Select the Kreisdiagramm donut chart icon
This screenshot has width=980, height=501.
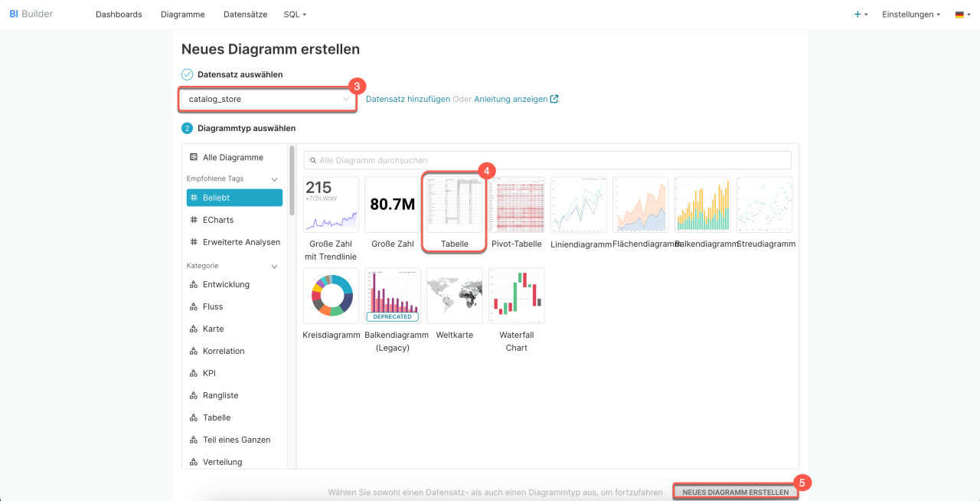(331, 296)
